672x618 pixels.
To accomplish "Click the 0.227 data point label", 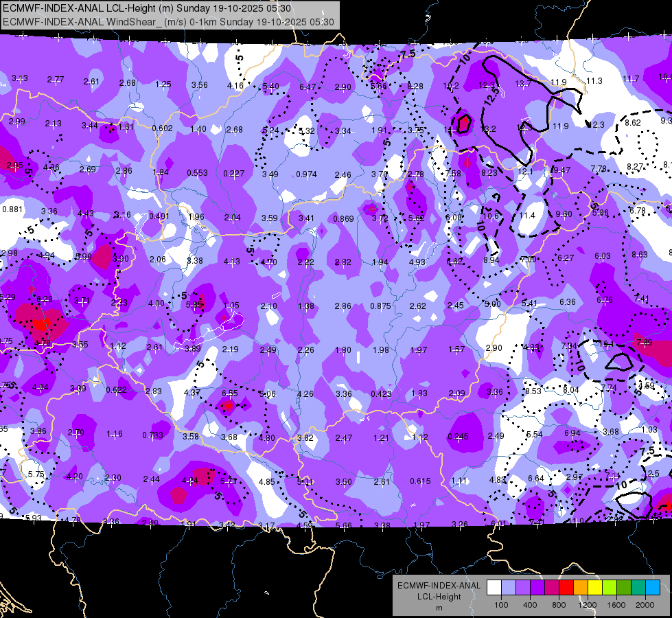I will (x=233, y=173).
